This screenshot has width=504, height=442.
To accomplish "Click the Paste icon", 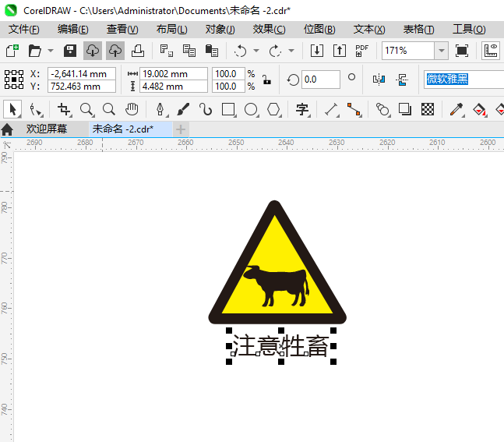I will pyautogui.click(x=212, y=51).
